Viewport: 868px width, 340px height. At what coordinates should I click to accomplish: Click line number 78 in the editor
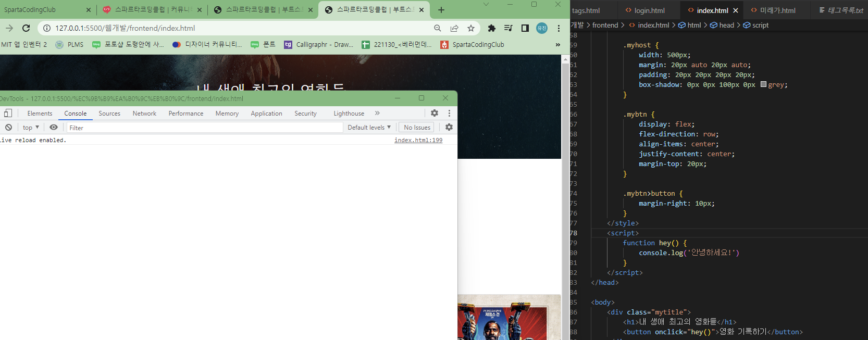click(574, 233)
